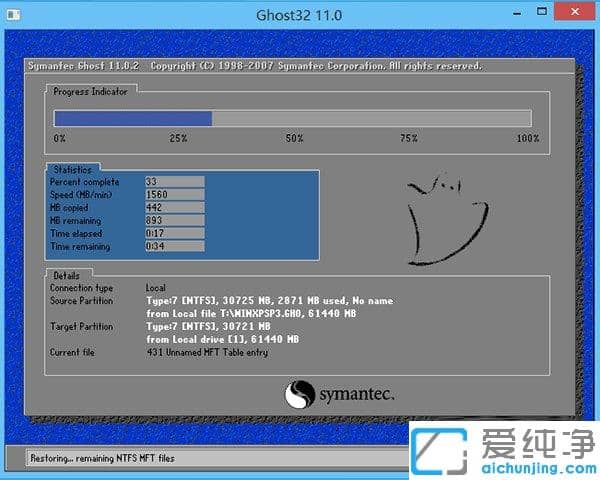Click the blue progress indicator bar
Image resolution: width=600 pixels, height=480 pixels.
(x=133, y=118)
